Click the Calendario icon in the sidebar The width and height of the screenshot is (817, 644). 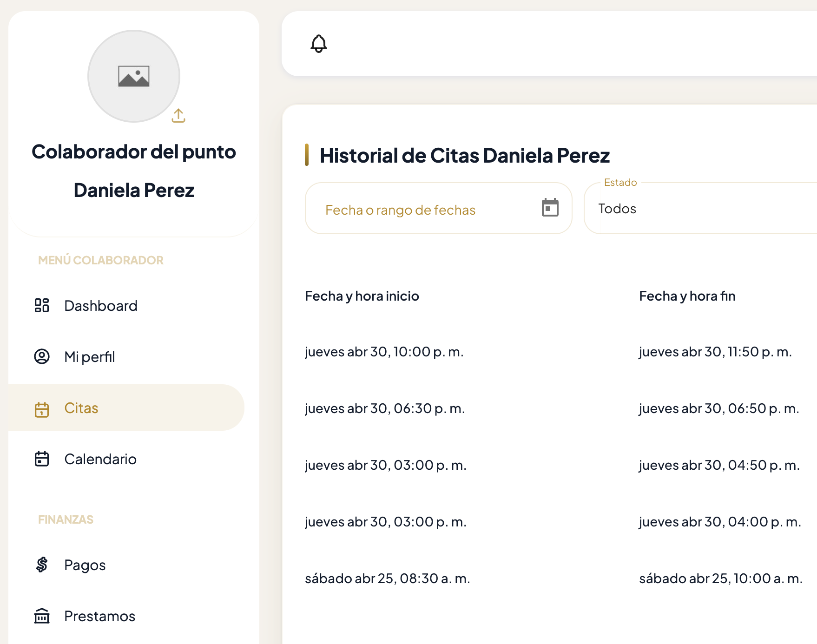pos(42,459)
